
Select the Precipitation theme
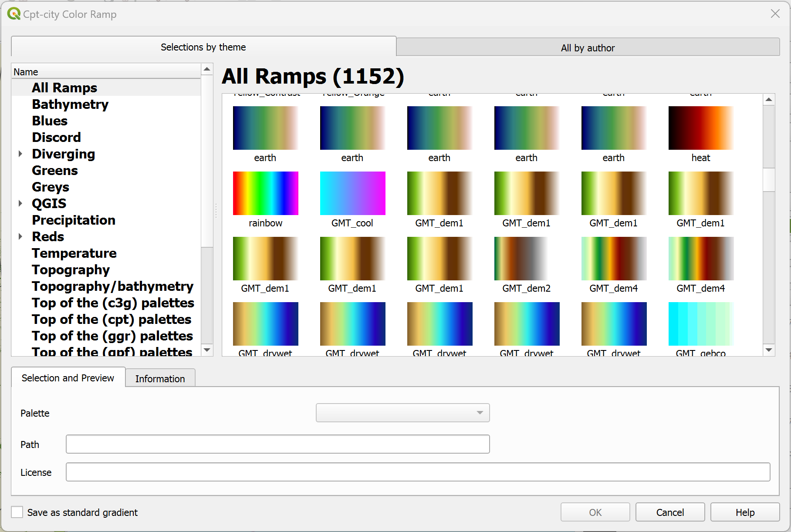(74, 220)
